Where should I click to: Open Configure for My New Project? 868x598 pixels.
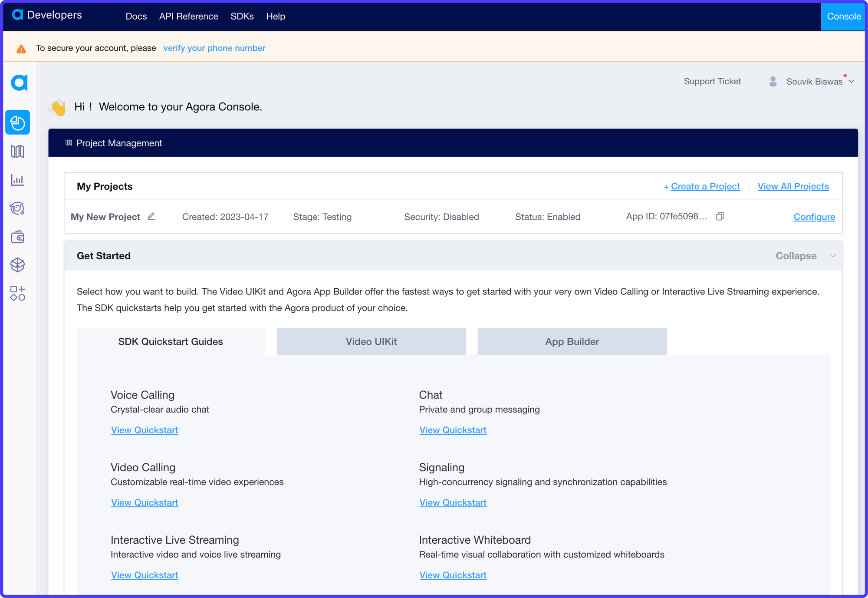coord(814,217)
